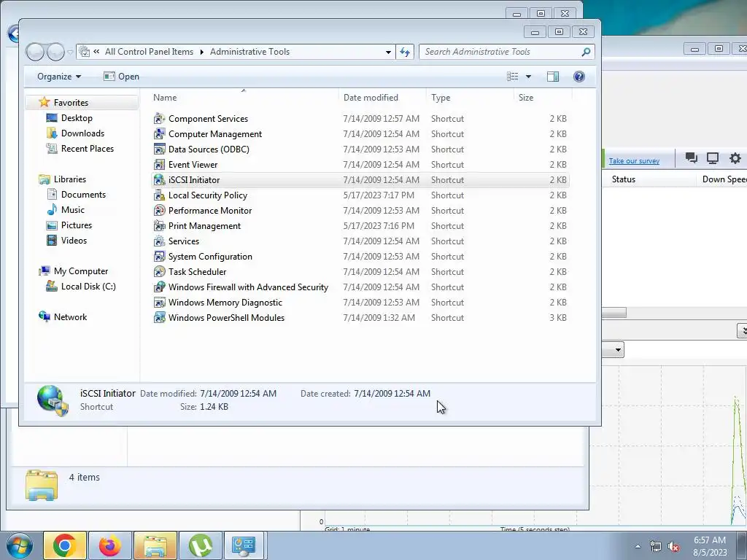This screenshot has width=747, height=560.
Task: Click the Data Sources (ODBC) icon
Action: pyautogui.click(x=159, y=149)
